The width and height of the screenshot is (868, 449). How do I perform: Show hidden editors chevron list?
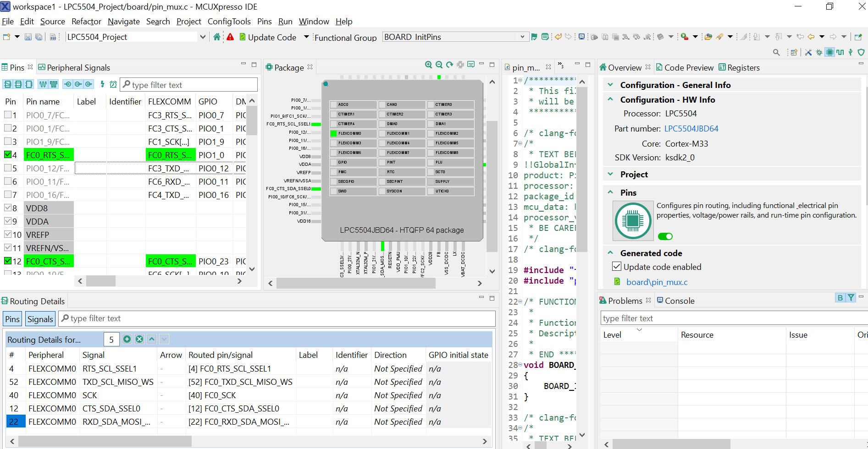(x=561, y=65)
